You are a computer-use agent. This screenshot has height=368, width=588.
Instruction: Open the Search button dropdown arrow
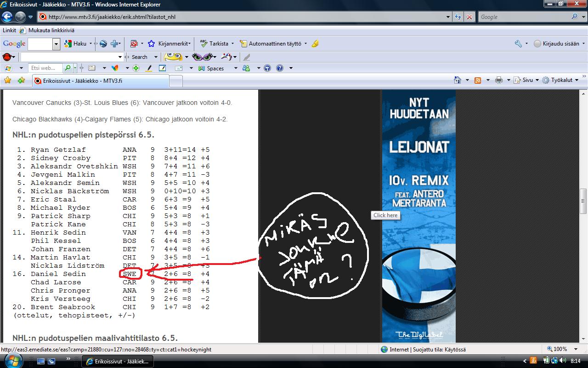tap(156, 57)
